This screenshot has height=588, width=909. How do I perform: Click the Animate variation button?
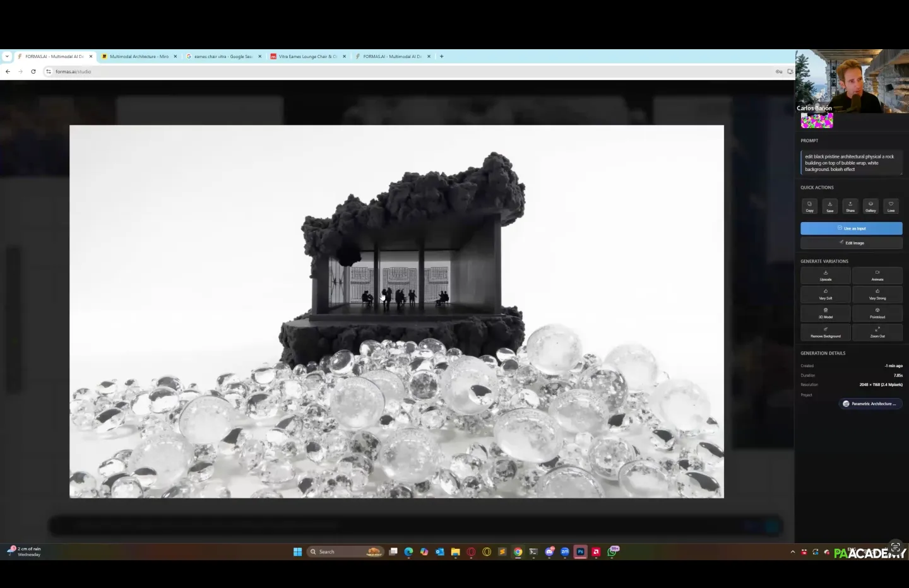(877, 276)
